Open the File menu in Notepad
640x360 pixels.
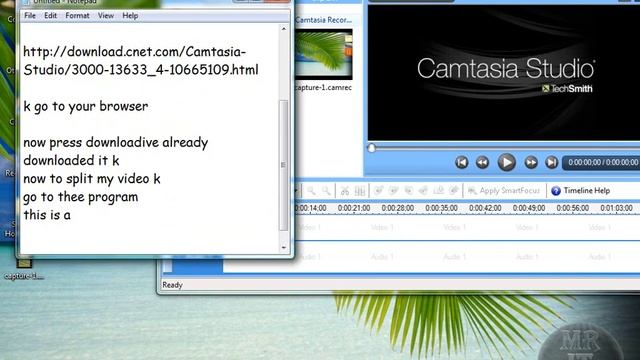point(30,16)
